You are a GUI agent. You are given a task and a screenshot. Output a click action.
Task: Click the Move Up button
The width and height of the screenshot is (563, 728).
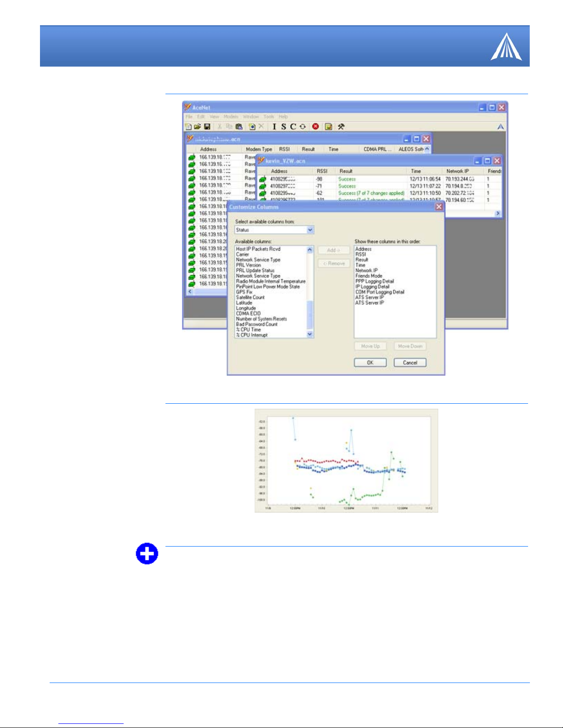370,346
